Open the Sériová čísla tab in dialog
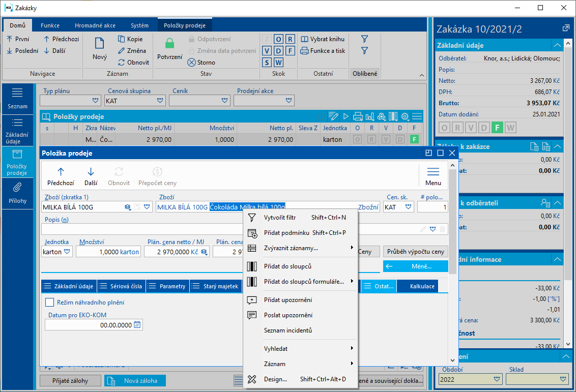576x392 pixels. [122, 286]
